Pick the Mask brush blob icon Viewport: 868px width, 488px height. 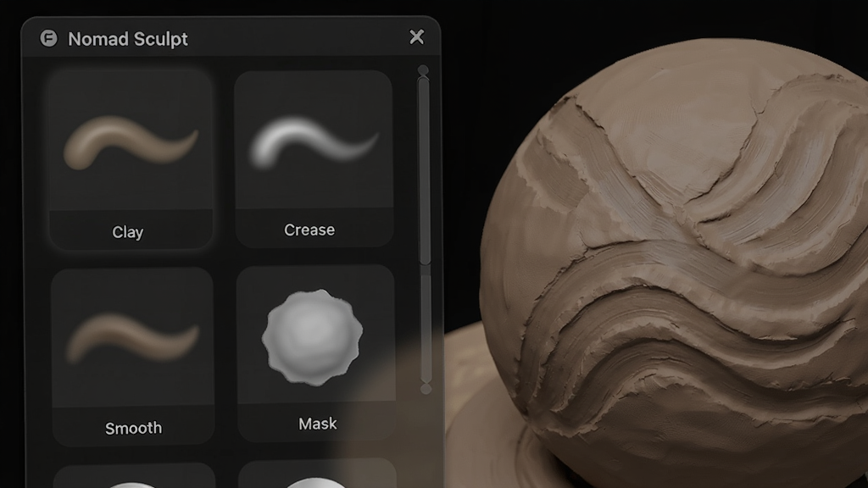click(312, 337)
